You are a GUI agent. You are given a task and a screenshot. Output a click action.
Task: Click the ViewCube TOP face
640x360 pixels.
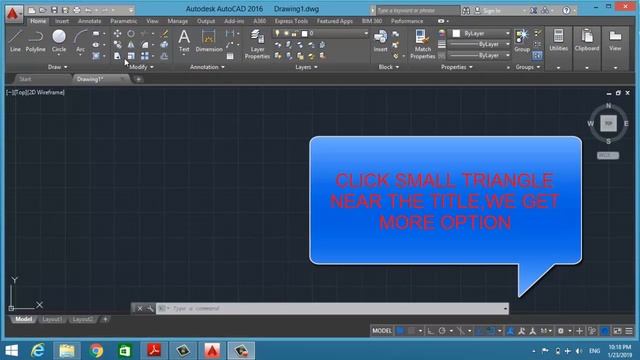608,123
